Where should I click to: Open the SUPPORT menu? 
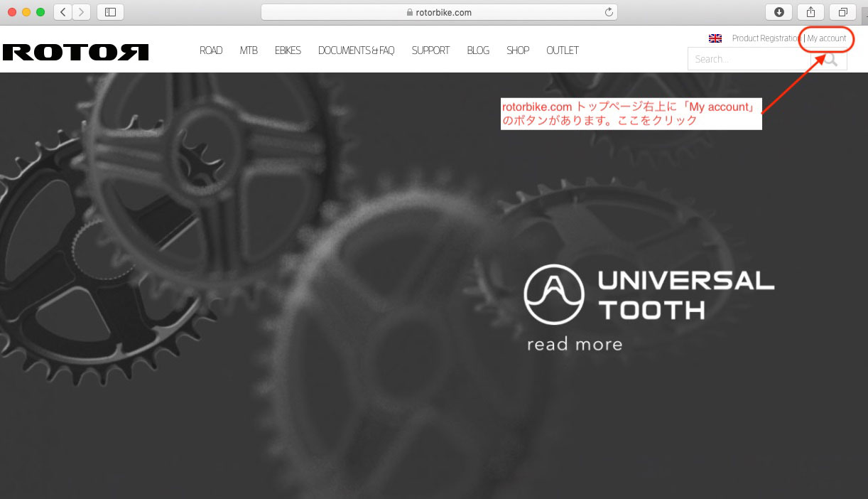pos(430,50)
